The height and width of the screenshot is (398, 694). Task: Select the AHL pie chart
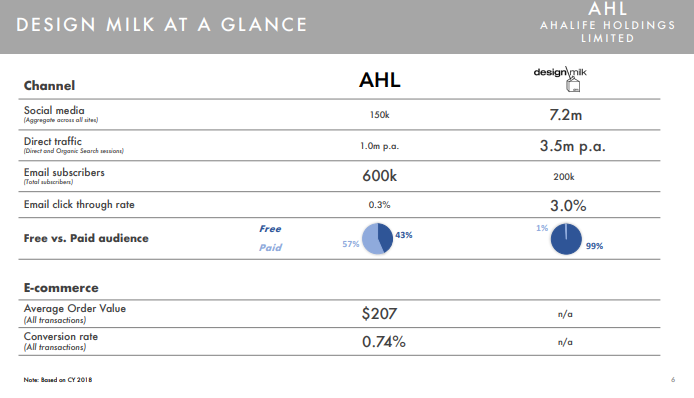click(377, 239)
